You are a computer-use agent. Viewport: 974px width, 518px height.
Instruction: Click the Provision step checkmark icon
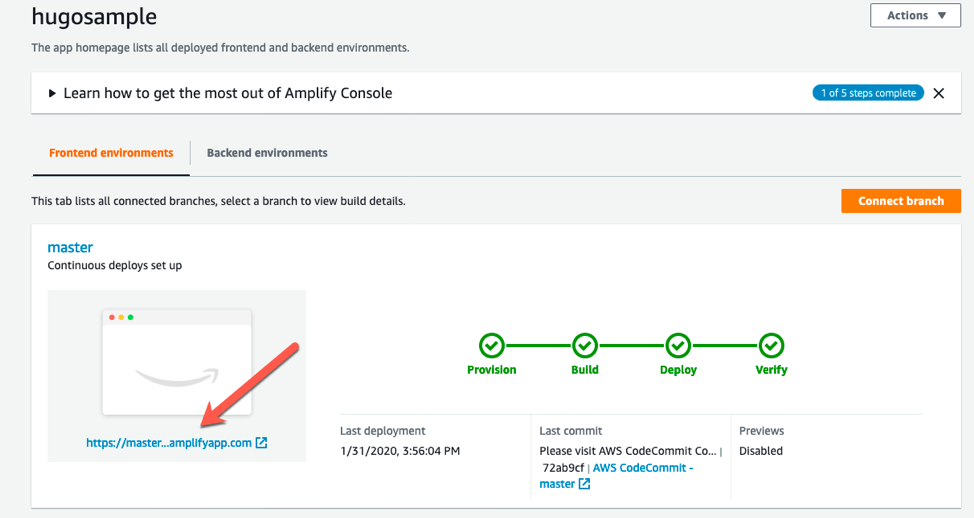coord(491,346)
